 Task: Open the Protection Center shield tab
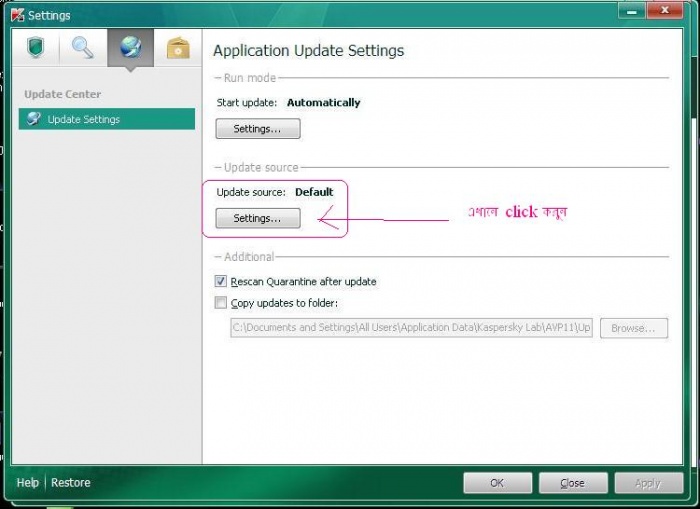pyautogui.click(x=36, y=48)
